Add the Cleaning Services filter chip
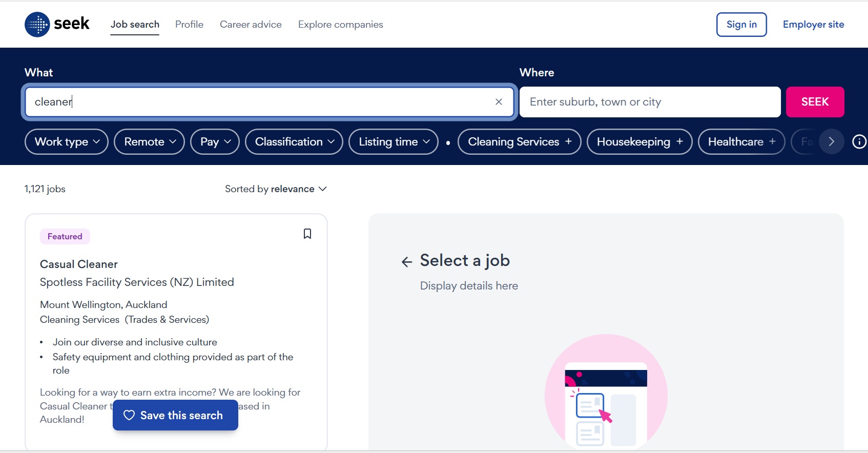This screenshot has height=453, width=868. click(x=519, y=142)
